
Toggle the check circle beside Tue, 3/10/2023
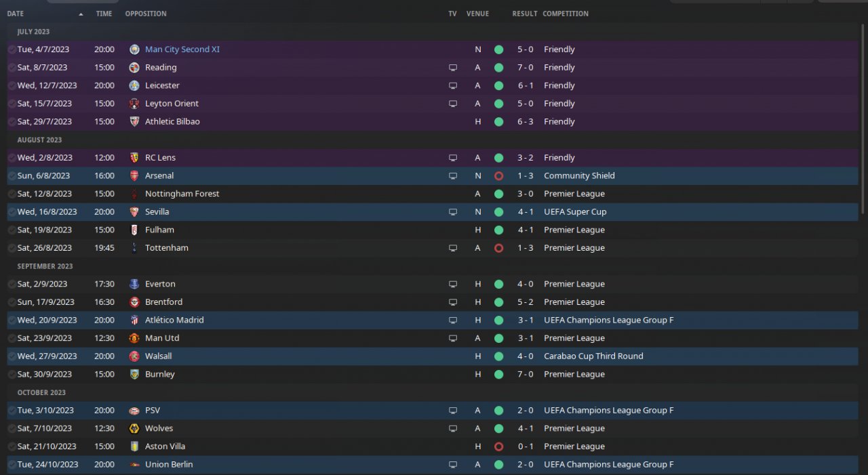coord(12,411)
